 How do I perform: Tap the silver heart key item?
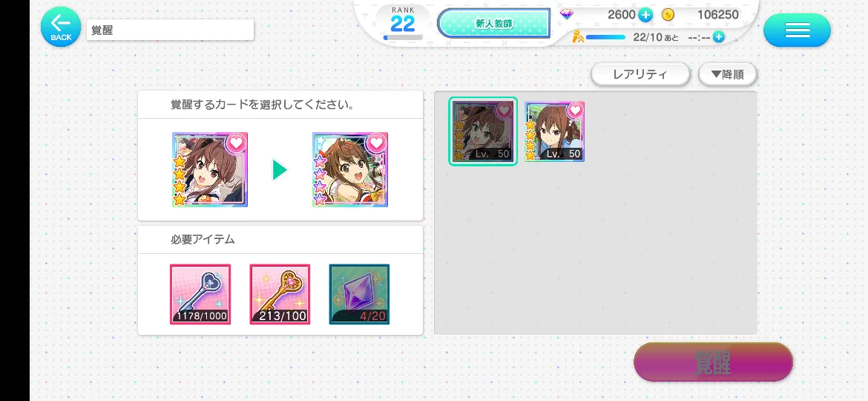pos(200,294)
